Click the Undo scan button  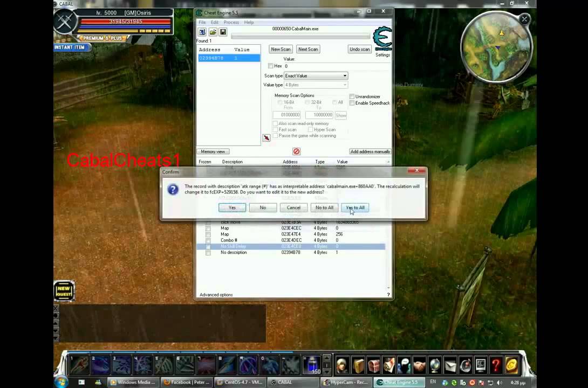click(360, 49)
